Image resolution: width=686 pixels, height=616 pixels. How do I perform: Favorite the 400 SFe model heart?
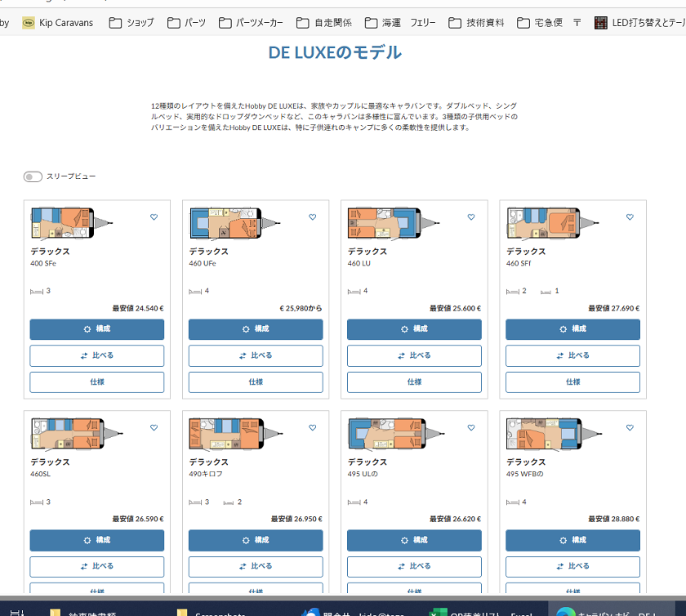click(x=154, y=216)
